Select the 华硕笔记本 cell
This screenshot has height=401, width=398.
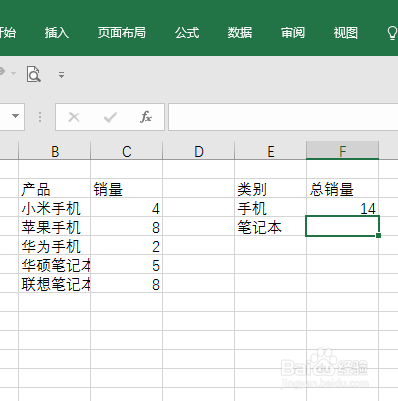tap(55, 265)
